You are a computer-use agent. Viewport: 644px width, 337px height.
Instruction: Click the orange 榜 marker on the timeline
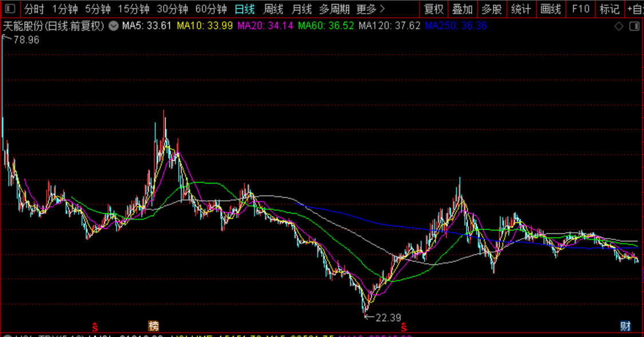click(x=153, y=326)
